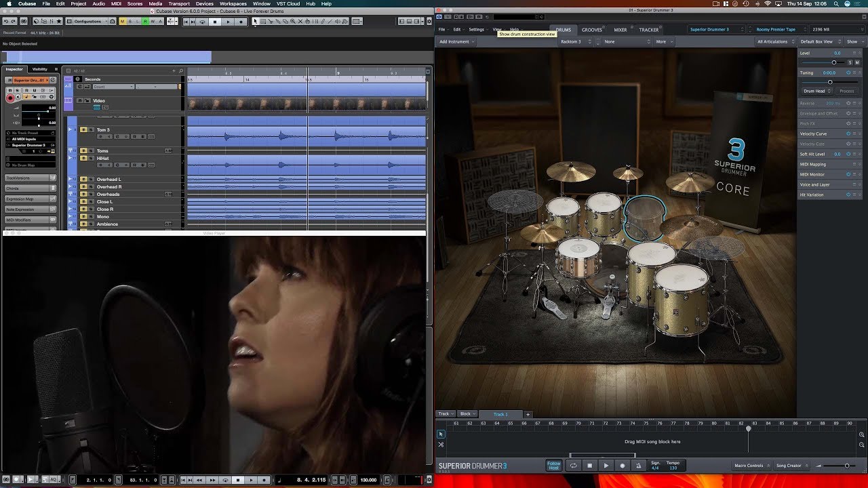The image size is (868, 488).
Task: Toggle the metronome in Superior Drummer transport
Action: click(x=639, y=466)
